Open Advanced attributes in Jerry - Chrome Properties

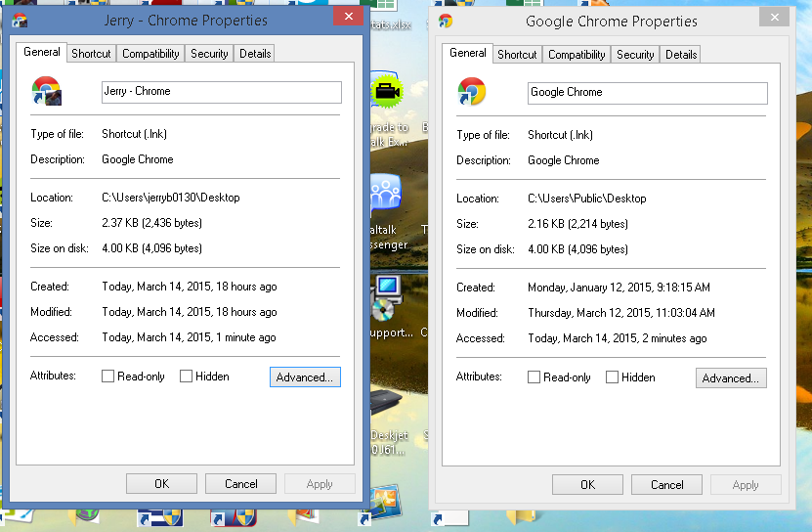click(305, 377)
